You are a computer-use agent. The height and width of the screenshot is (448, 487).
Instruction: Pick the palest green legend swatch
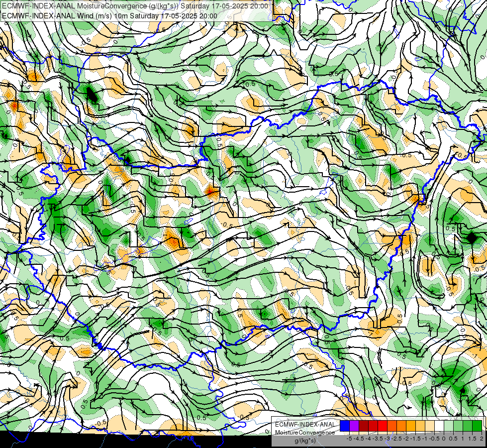point(449,426)
